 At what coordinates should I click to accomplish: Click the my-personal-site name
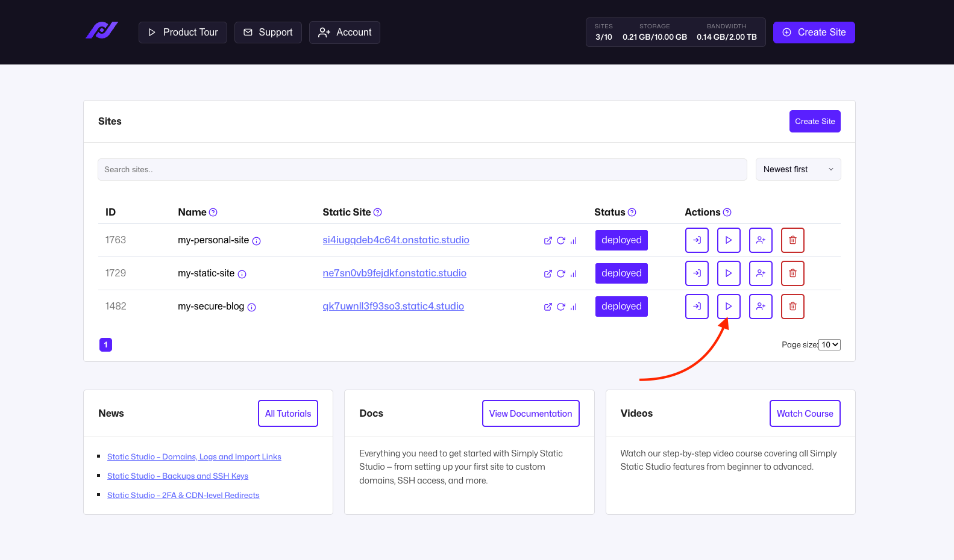(x=213, y=240)
